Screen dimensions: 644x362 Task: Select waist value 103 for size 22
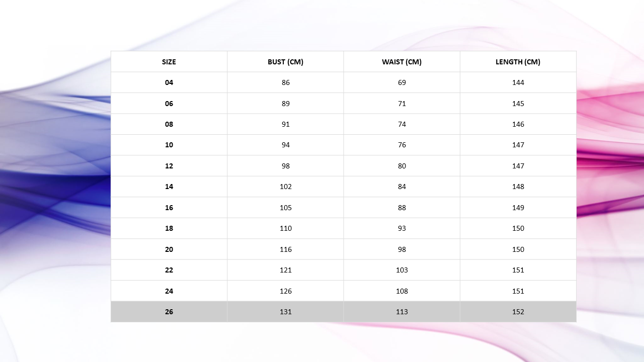click(x=401, y=270)
